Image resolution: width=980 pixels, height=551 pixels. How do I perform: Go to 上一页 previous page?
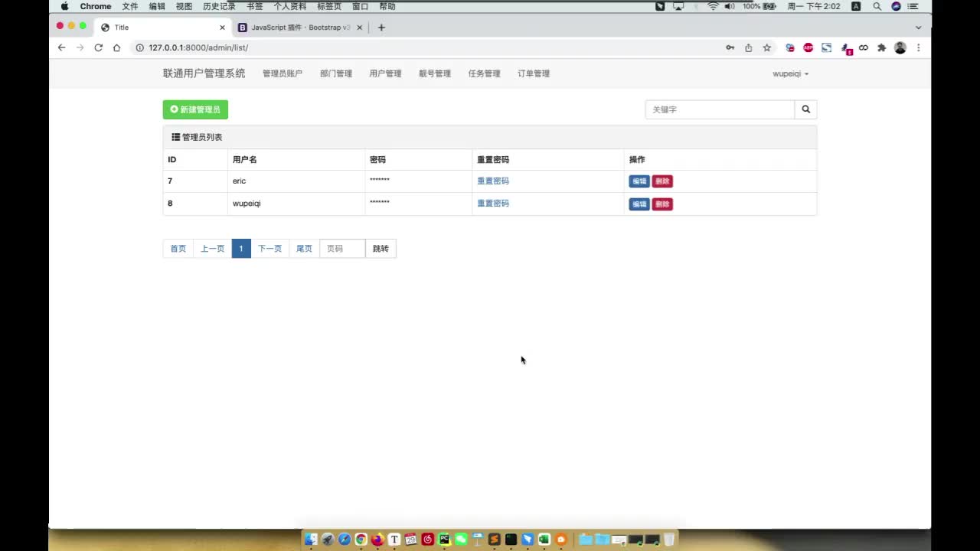tap(213, 249)
